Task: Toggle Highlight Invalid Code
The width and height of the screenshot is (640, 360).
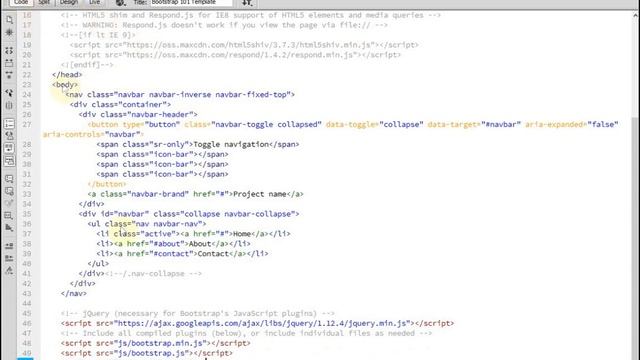Action: pyautogui.click(x=9, y=136)
